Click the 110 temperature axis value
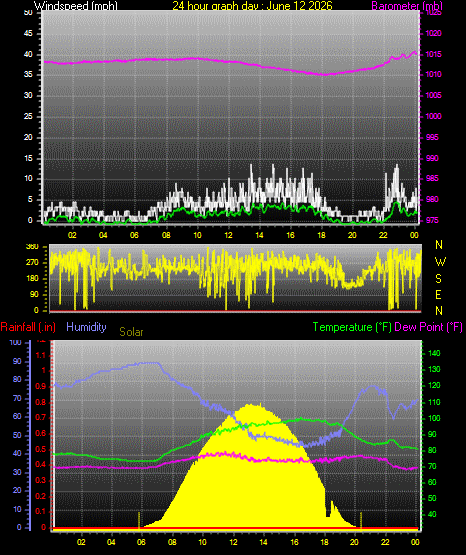 click(434, 402)
